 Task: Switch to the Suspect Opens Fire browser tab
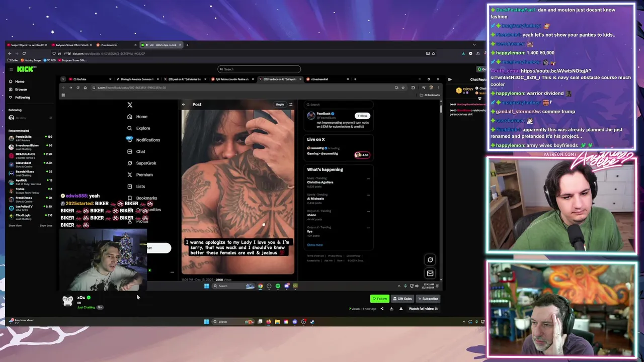pyautogui.click(x=26, y=45)
